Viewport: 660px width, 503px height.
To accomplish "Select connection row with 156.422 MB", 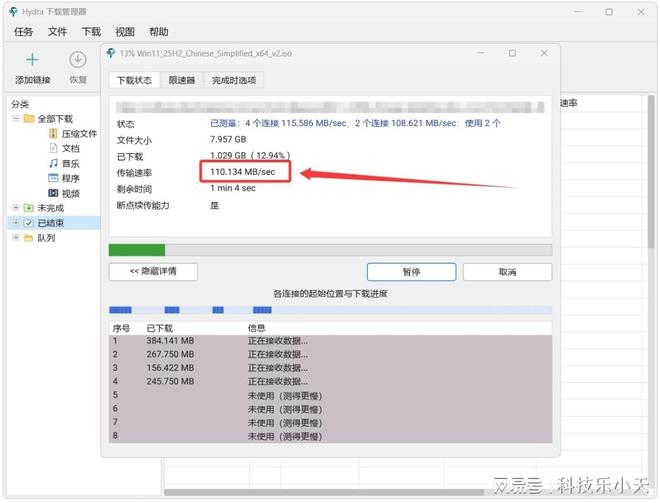I will (330, 368).
